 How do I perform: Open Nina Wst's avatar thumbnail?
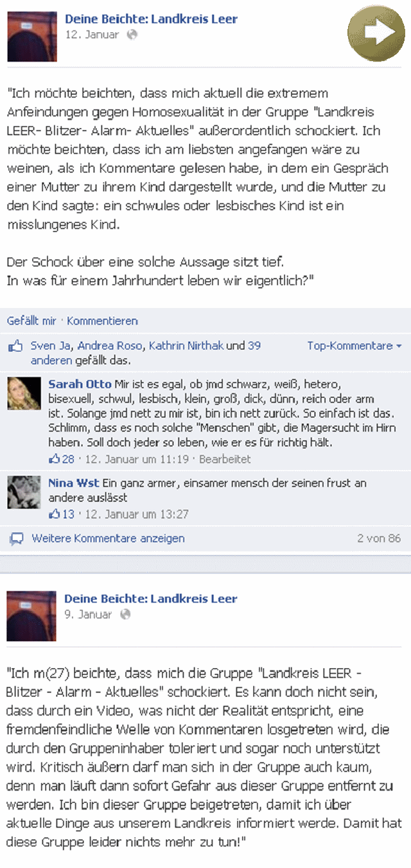(24, 493)
